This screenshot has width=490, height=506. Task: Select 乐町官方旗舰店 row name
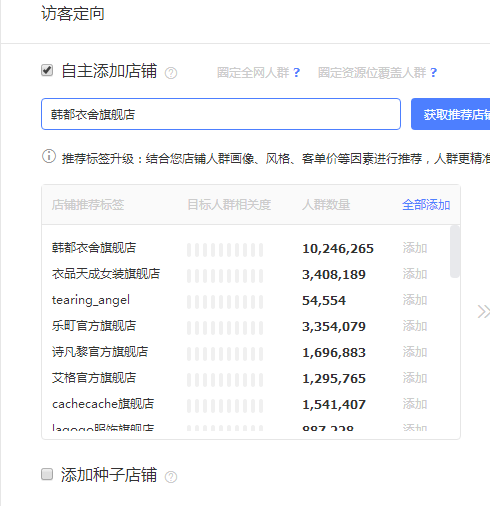coord(94,326)
